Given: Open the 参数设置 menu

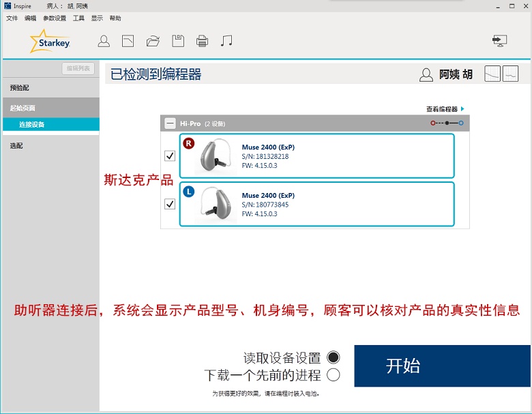Looking at the screenshot, I should 55,18.
